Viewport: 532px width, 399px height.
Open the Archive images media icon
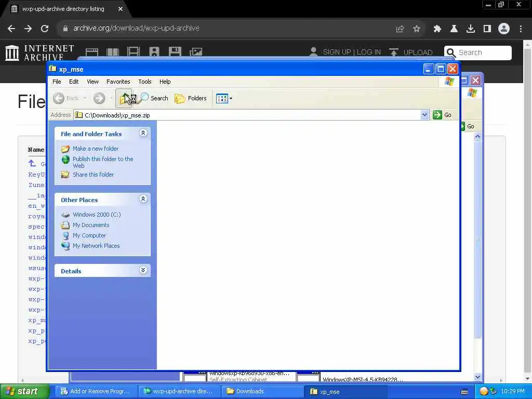(196, 52)
